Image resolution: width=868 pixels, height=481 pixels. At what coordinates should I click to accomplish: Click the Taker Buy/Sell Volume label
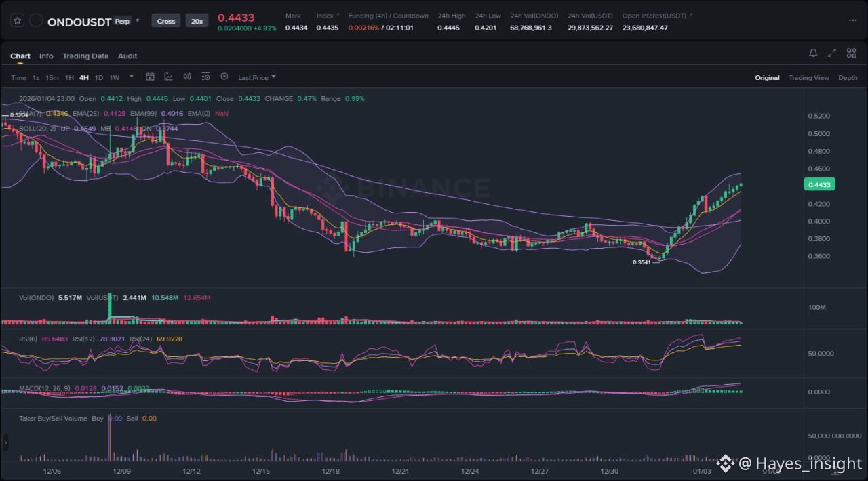point(53,418)
